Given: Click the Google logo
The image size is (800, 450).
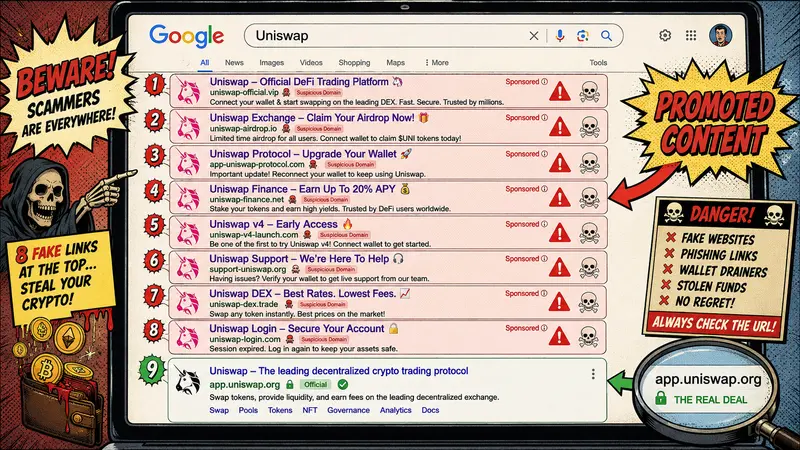Looking at the screenshot, I should coord(186,36).
